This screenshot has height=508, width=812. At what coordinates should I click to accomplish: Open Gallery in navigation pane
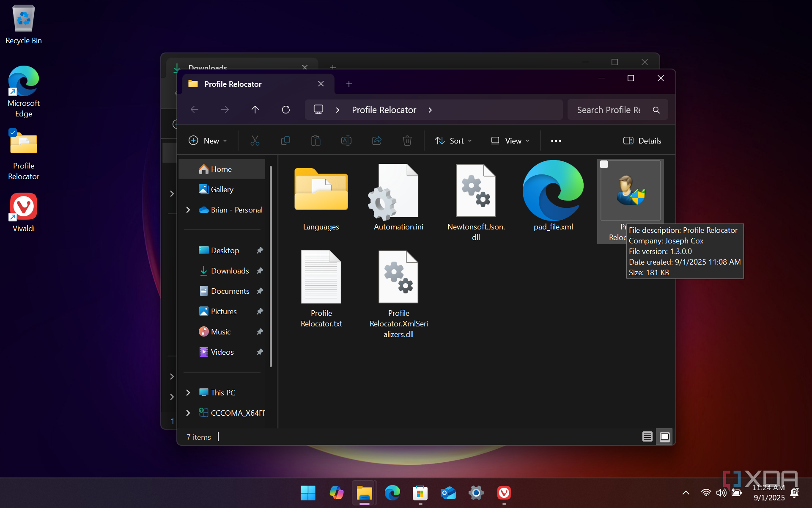click(x=222, y=190)
